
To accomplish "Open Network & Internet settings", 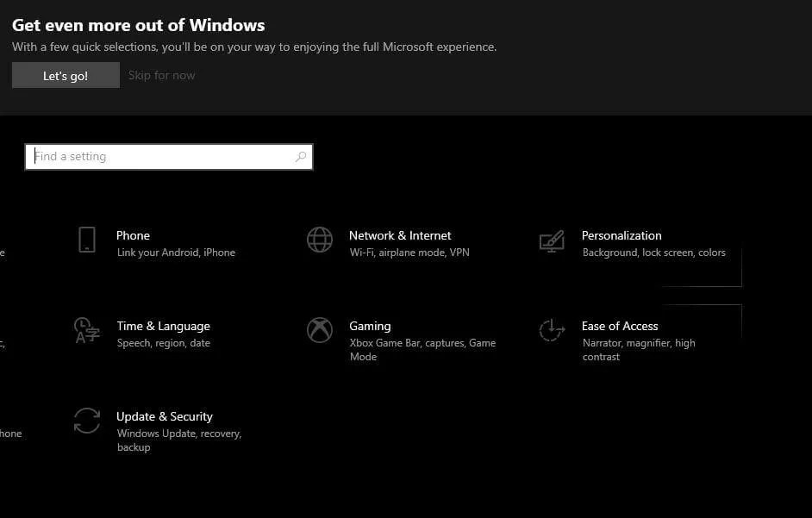I will 400,235.
